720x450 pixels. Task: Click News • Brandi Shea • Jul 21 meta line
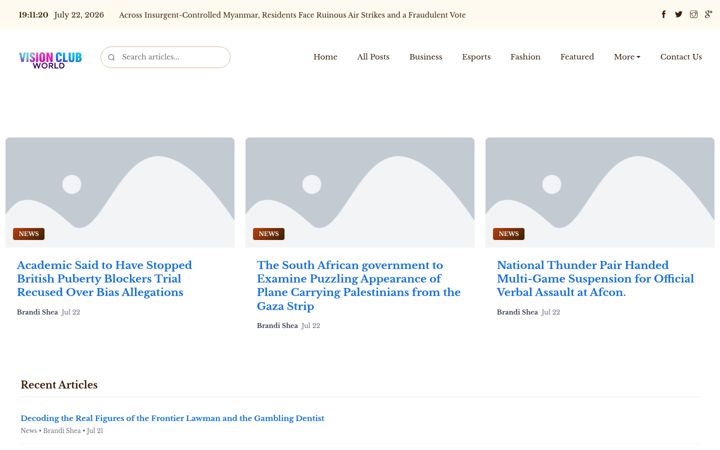pos(62,431)
